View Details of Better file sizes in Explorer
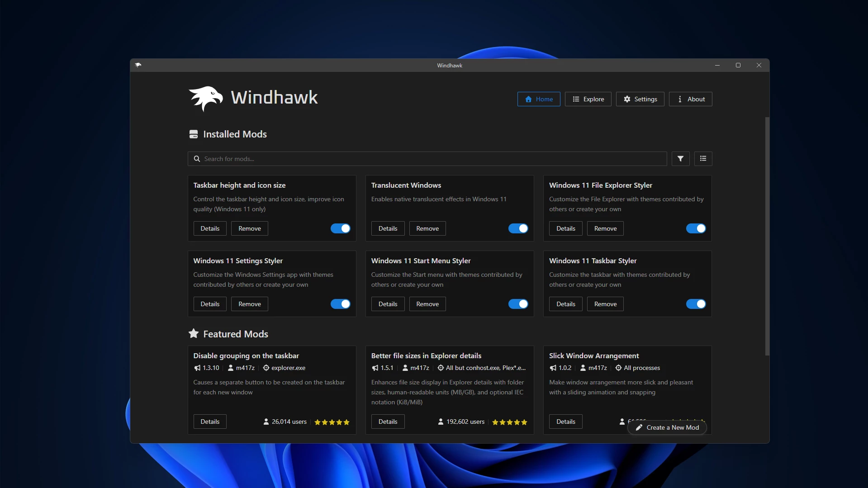 [388, 422]
